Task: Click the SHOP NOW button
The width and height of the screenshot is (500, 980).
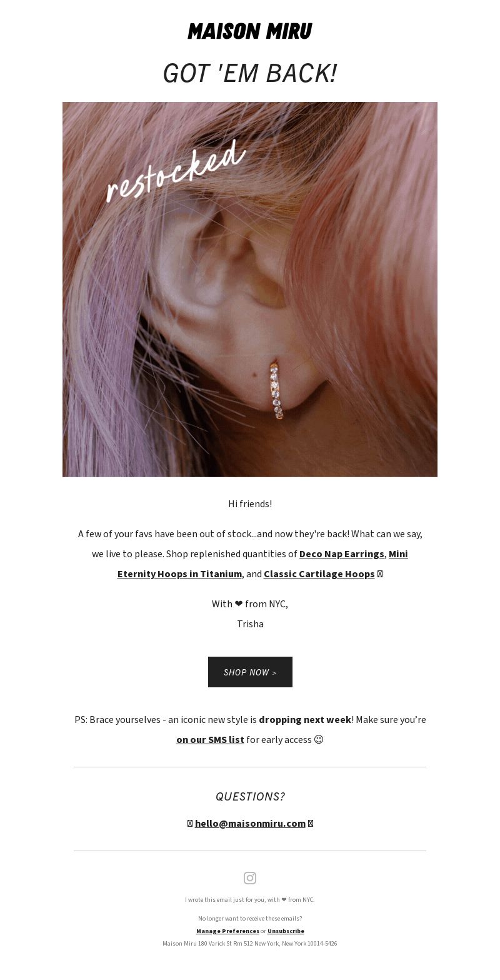Action: pos(250,672)
